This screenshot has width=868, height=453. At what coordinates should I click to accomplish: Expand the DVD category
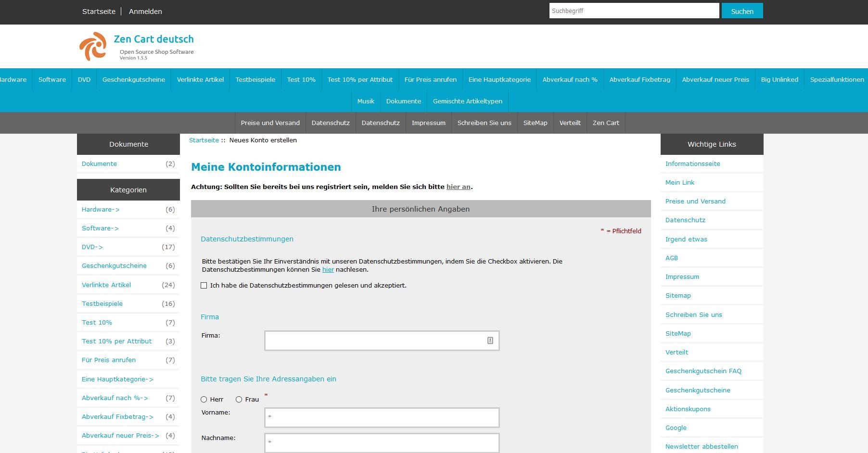[91, 247]
